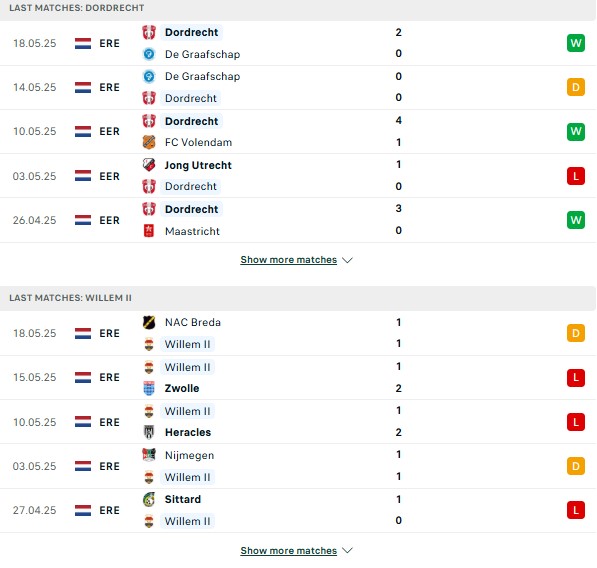
Task: Click the Nijmegen club crest icon
Action: pos(149,455)
